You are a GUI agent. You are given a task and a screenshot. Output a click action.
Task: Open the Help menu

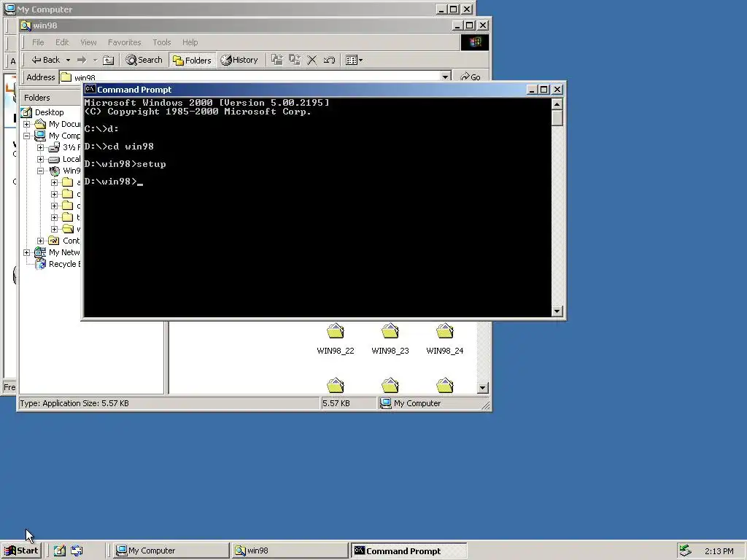[190, 42]
